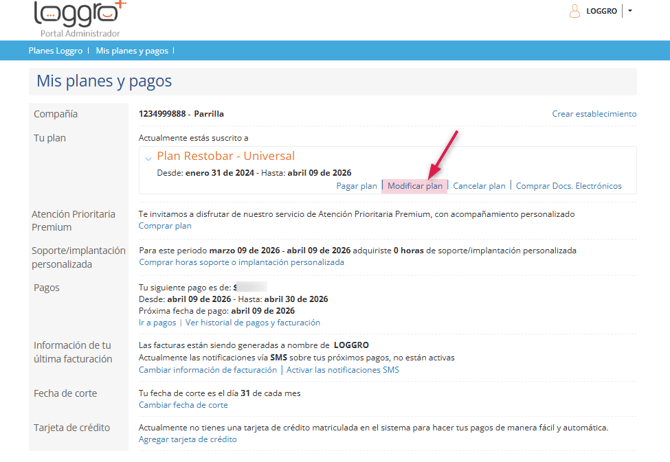The width and height of the screenshot is (670, 462).
Task: Click the Información de tu última facturación label
Action: click(73, 352)
